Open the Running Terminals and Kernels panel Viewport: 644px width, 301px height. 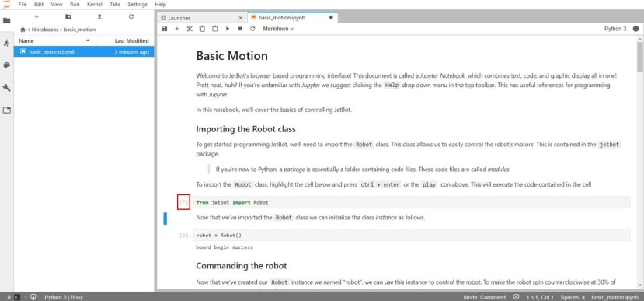tap(6, 43)
